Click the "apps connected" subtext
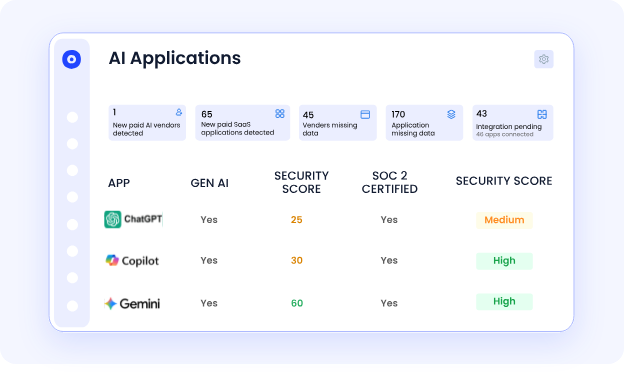 (505, 134)
